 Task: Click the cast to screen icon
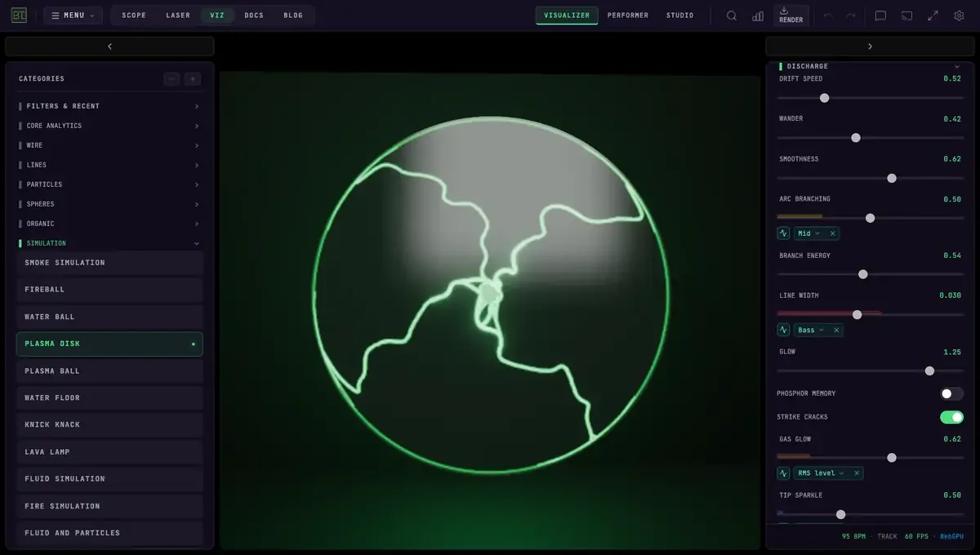pyautogui.click(x=906, y=16)
